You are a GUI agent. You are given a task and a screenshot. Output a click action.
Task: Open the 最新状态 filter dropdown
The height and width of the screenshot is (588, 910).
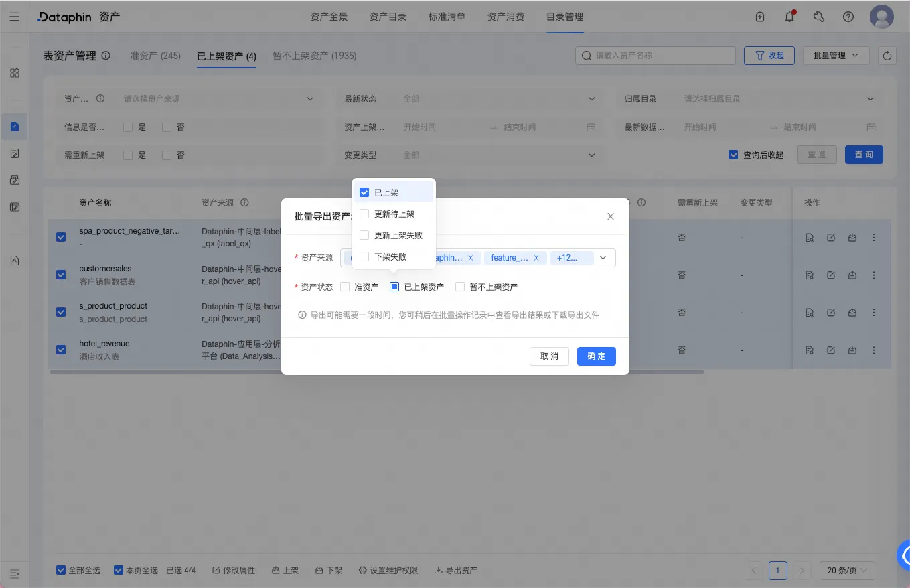(x=499, y=99)
